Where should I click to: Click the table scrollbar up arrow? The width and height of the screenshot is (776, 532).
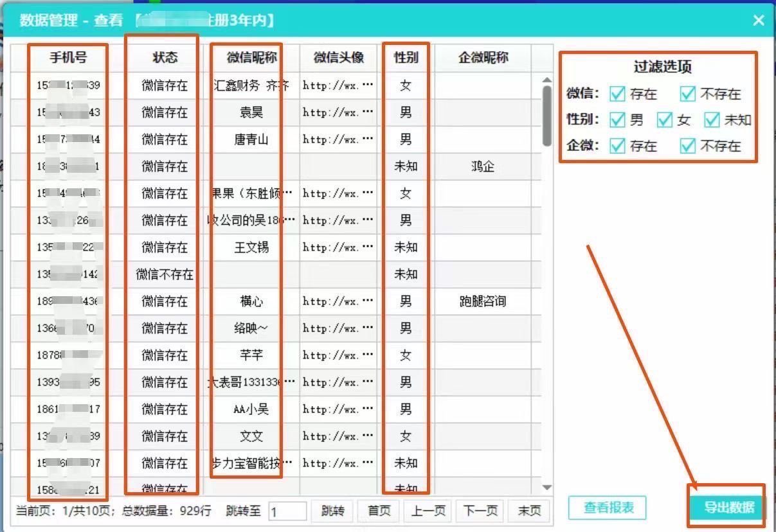547,80
